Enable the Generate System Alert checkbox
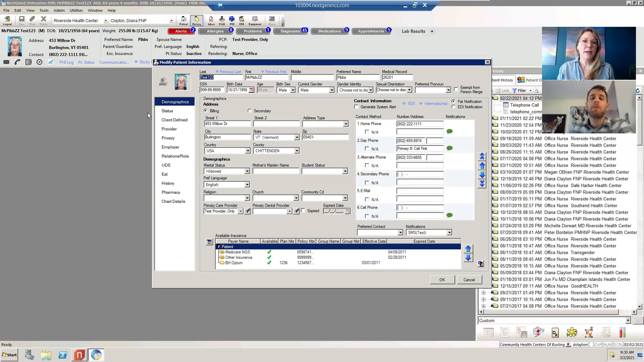Viewport: 644px width, 362px height. [x=357, y=107]
